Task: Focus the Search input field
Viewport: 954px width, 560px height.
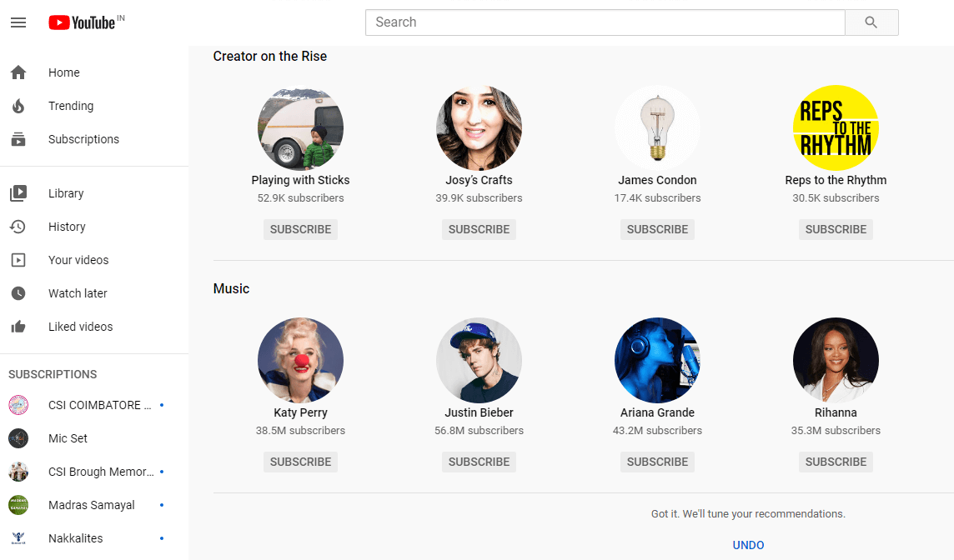Action: click(x=605, y=22)
